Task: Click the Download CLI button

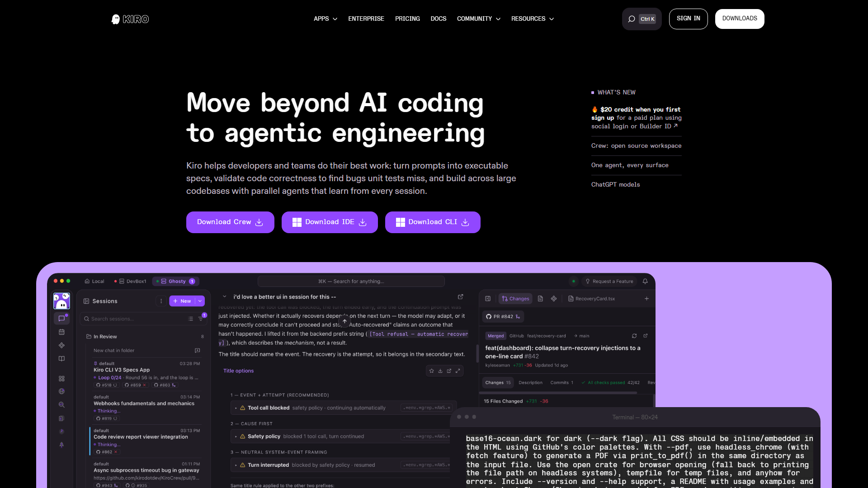Action: pos(433,222)
